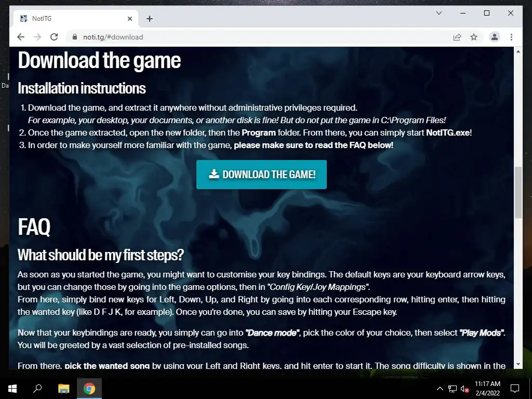The width and height of the screenshot is (532, 399).
Task: Open Windows taskbar search
Action: point(37,389)
